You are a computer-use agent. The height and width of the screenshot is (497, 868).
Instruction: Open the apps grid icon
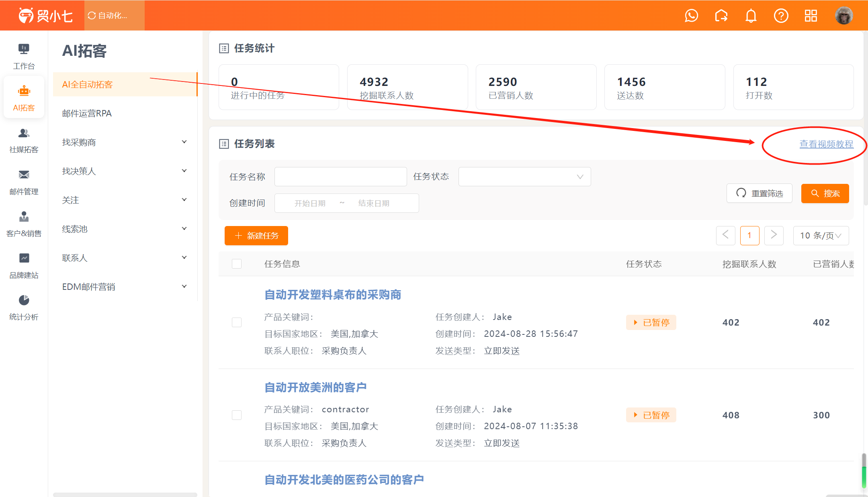811,16
